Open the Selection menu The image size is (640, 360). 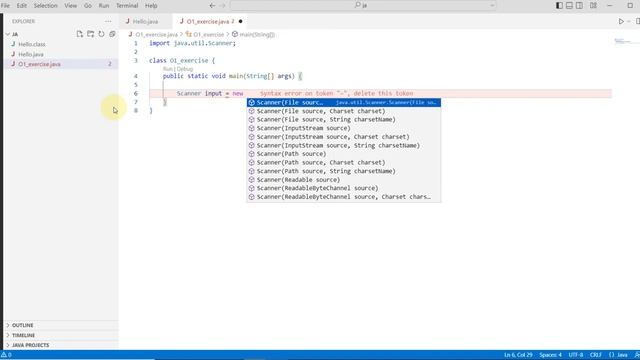tap(45, 6)
